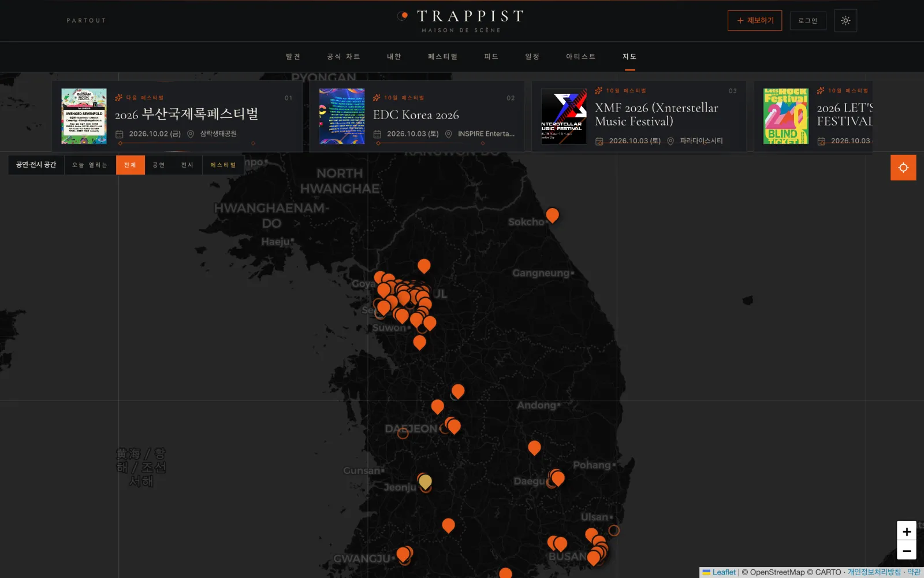Screen dimensions: 924x578
Task: Open 2026 부산국제록페스티벌 card title
Action: coord(187,114)
